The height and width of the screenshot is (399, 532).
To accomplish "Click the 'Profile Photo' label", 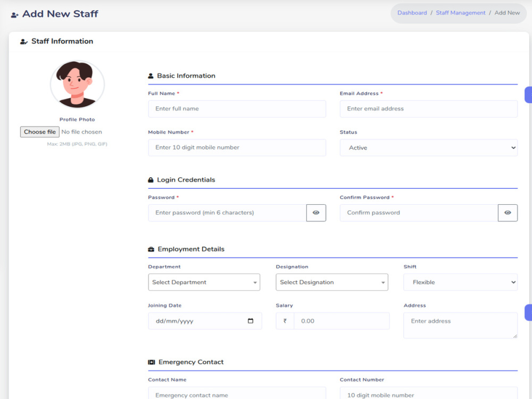I will [77, 119].
